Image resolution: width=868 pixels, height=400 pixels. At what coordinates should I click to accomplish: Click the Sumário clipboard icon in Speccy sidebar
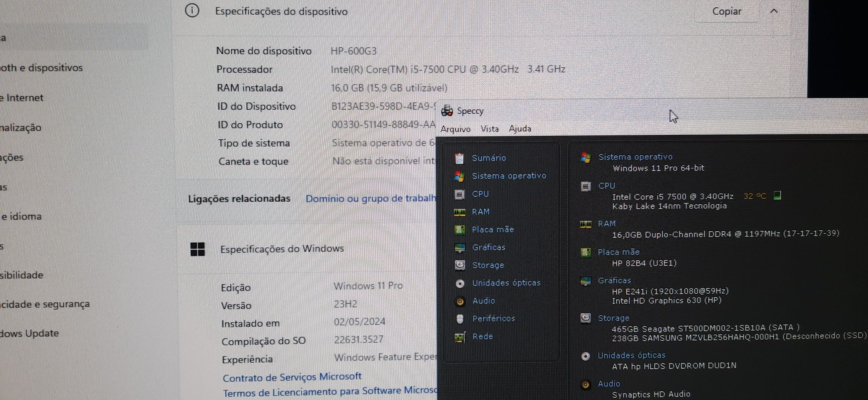[459, 158]
